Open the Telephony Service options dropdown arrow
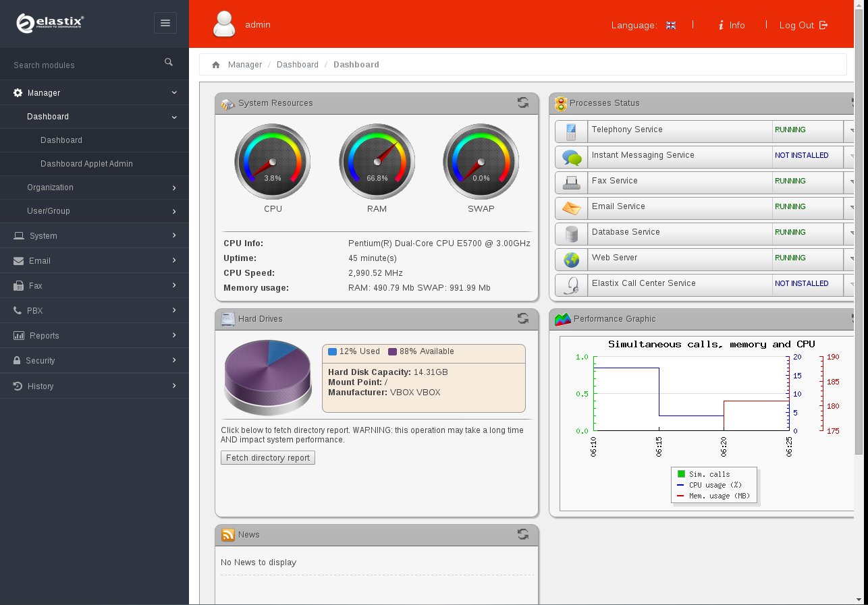 pyautogui.click(x=850, y=130)
